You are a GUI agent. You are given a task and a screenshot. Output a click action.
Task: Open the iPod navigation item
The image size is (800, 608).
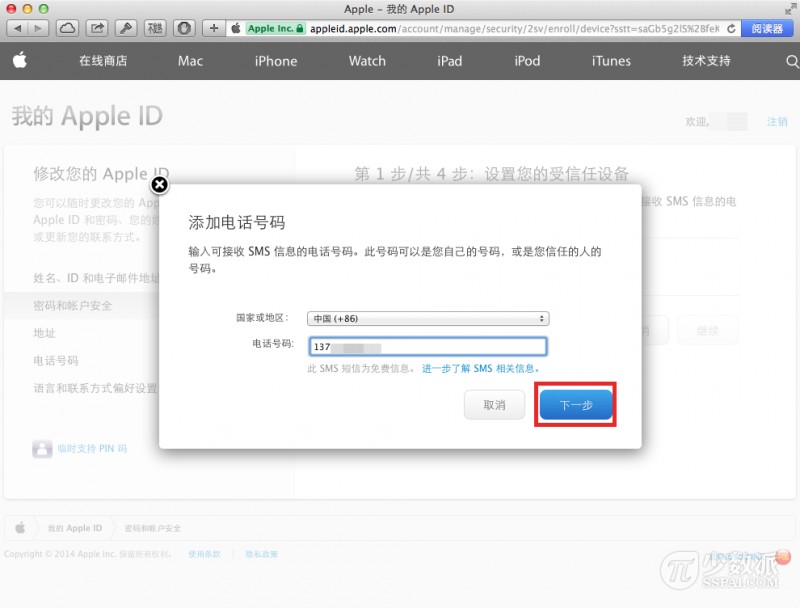(x=527, y=61)
